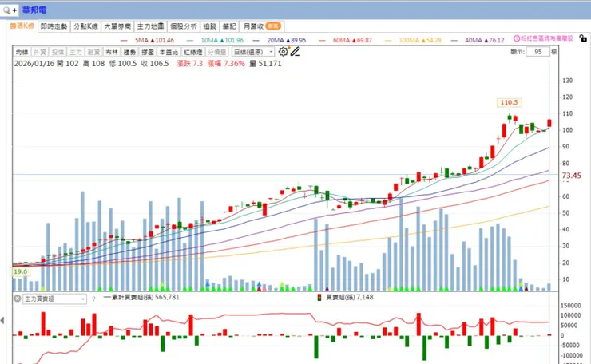591x364 pixels.
Task: Switch to the 籌碼K線 tab
Action: [x=22, y=26]
